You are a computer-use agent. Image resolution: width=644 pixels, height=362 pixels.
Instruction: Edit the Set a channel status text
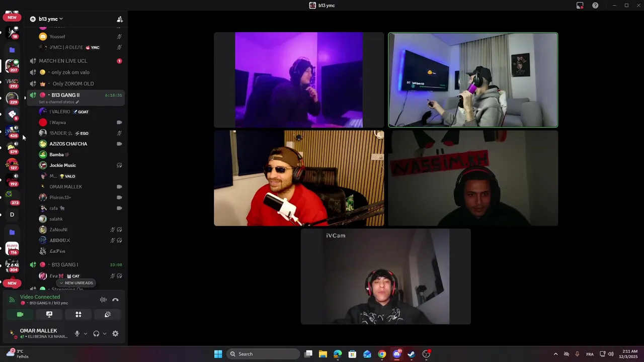(x=59, y=102)
